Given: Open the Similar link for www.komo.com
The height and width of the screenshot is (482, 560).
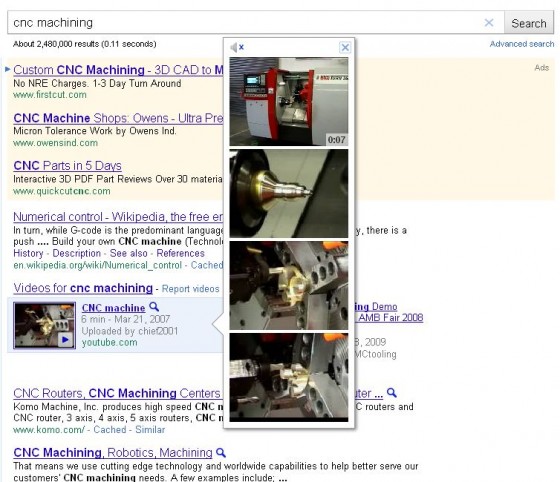Looking at the screenshot, I should 150,430.
